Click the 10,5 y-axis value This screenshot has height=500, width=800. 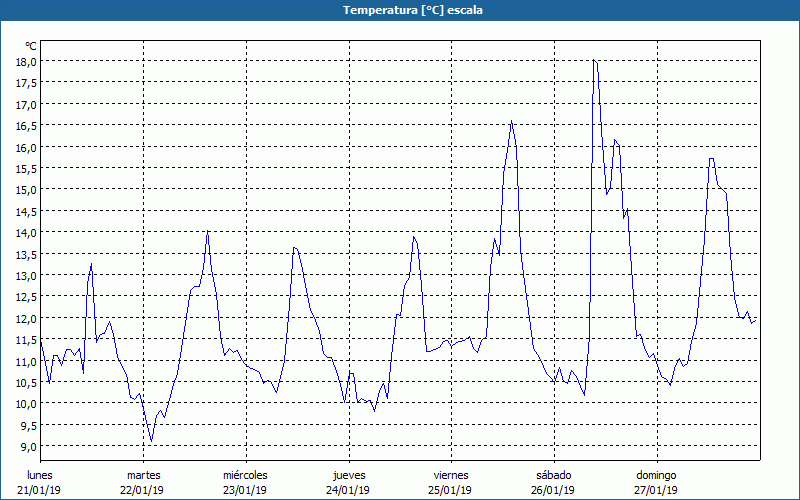tap(27, 382)
